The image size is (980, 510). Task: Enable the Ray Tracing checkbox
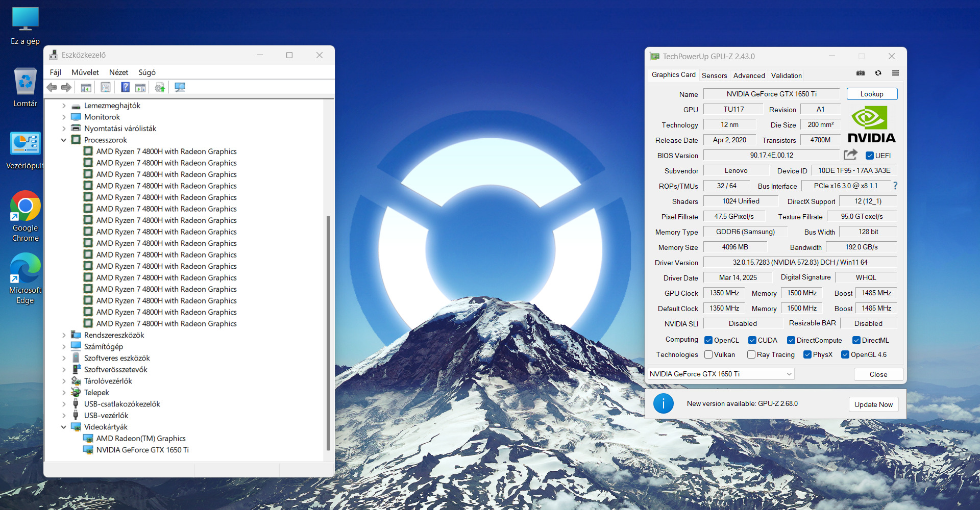(x=751, y=354)
